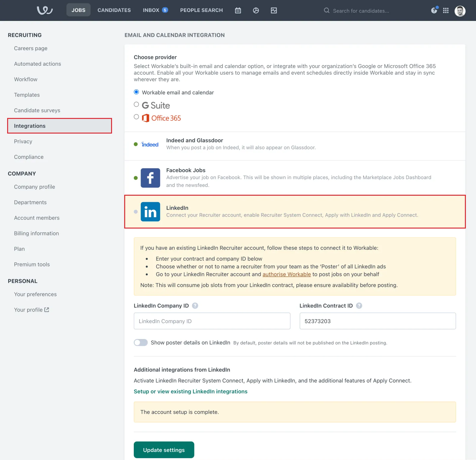
Task: Open Your preferences
Action: click(35, 295)
